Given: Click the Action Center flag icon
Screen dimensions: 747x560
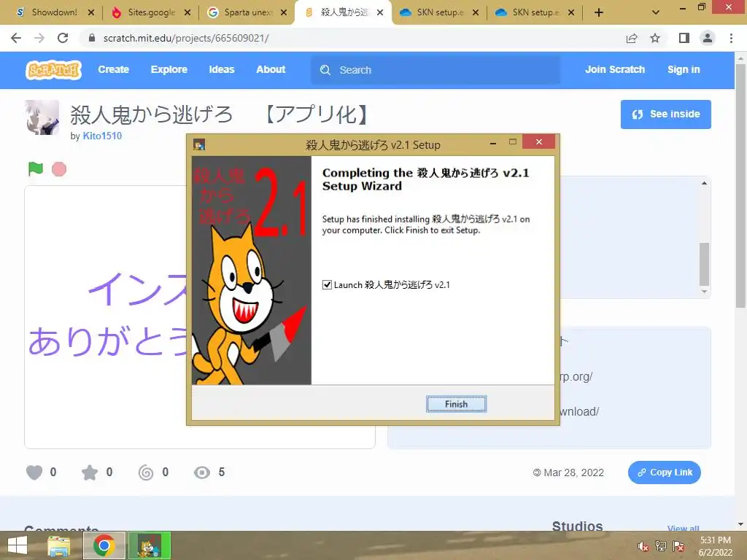Looking at the screenshot, I should tap(678, 546).
